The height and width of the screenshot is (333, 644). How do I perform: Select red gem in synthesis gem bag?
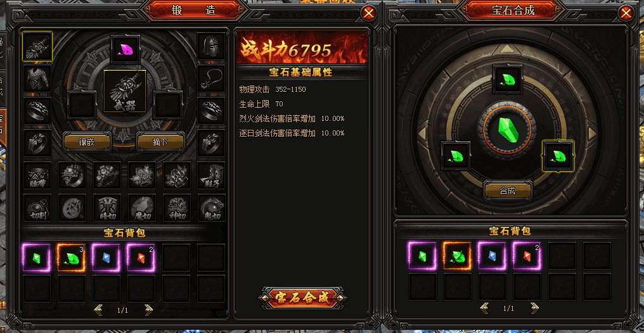click(527, 256)
